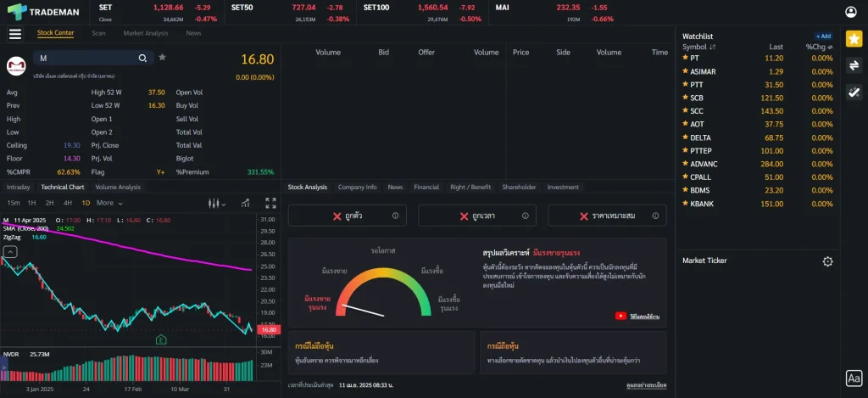The height and width of the screenshot is (398, 868).
Task: Collapse the chart indicator legend
Action: pyautogui.click(x=10, y=251)
